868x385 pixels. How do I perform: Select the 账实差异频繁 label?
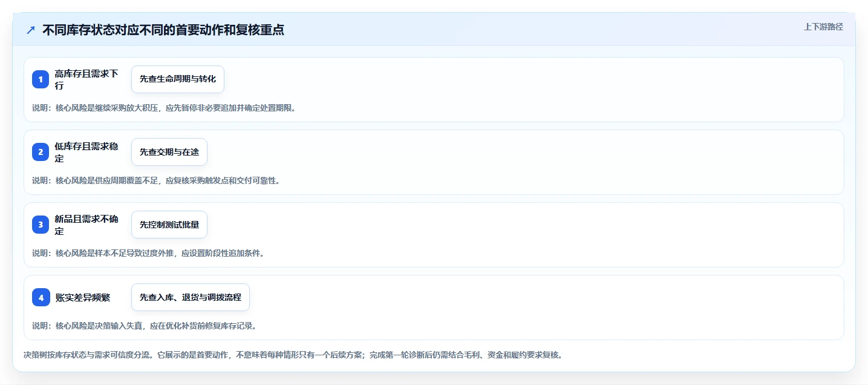pos(83,297)
